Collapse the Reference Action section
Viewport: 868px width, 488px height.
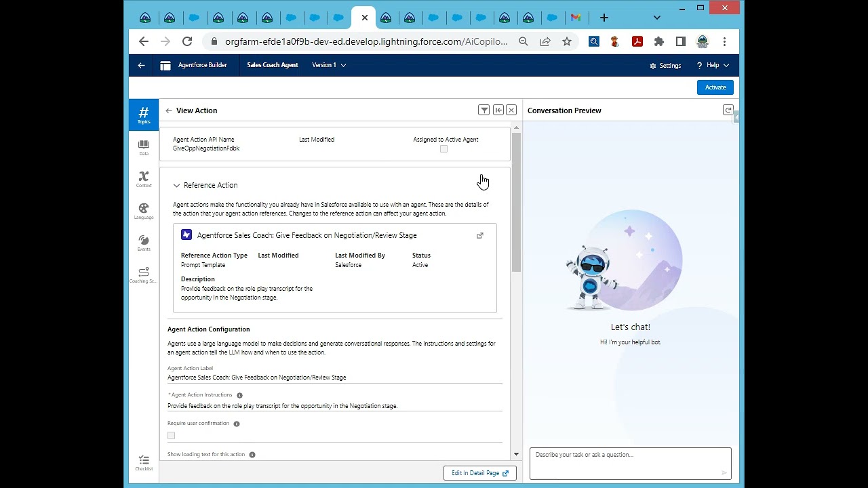(176, 185)
